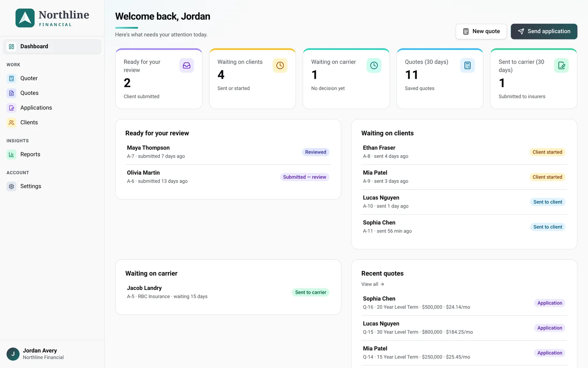Click the Sent to client badge for Lucas Nguyen
Screen dimensions: 588x368
coord(548,202)
